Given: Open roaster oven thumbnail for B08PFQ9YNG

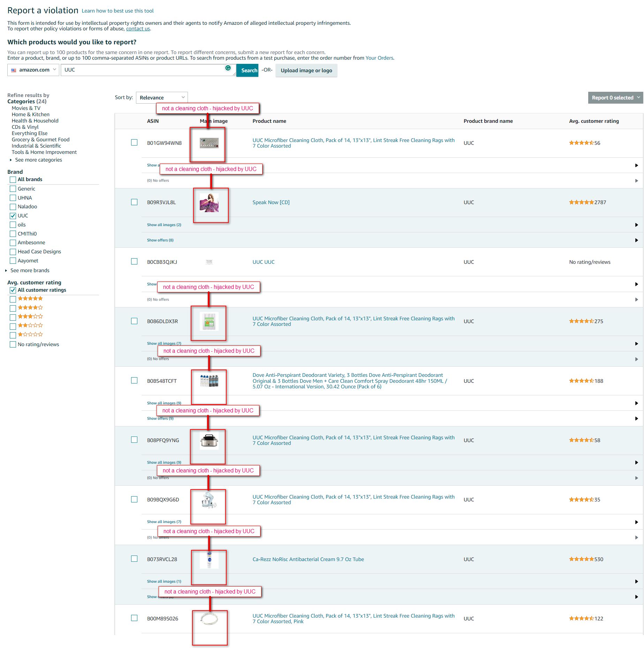Looking at the screenshot, I should point(209,441).
